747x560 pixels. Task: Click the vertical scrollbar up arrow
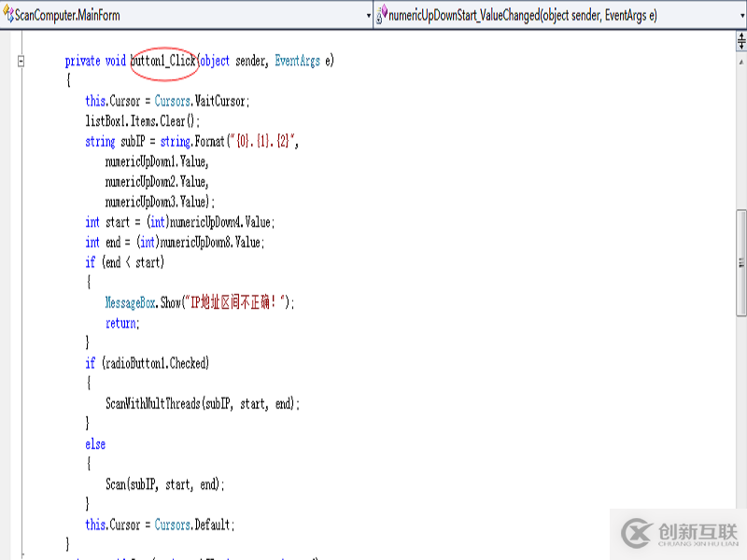click(741, 62)
